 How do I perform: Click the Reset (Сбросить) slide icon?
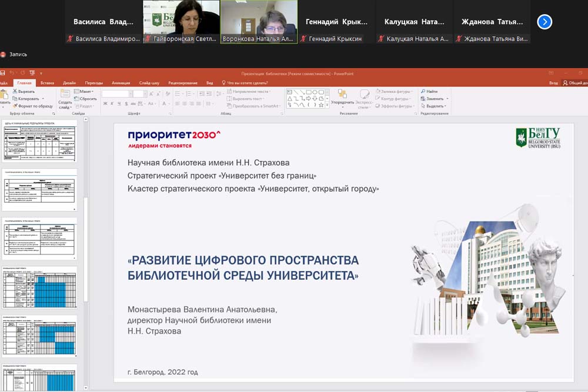click(84, 99)
